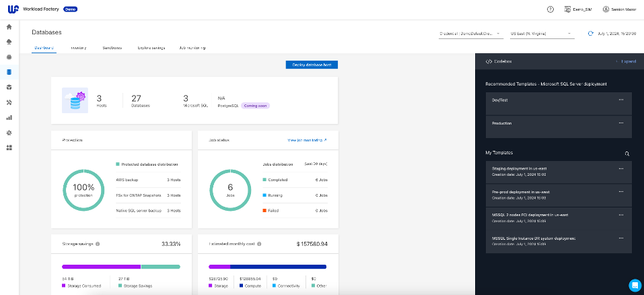
Task: Click the wrench tools sidebar icon
Action: pyautogui.click(x=9, y=102)
